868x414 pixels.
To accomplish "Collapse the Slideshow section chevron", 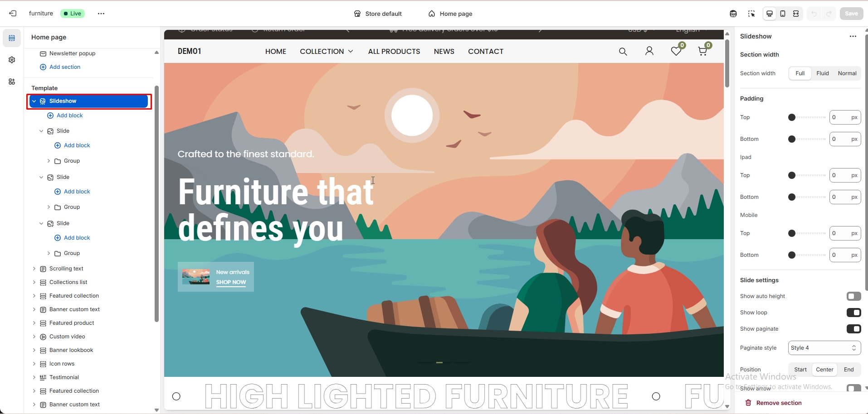I will [x=34, y=101].
